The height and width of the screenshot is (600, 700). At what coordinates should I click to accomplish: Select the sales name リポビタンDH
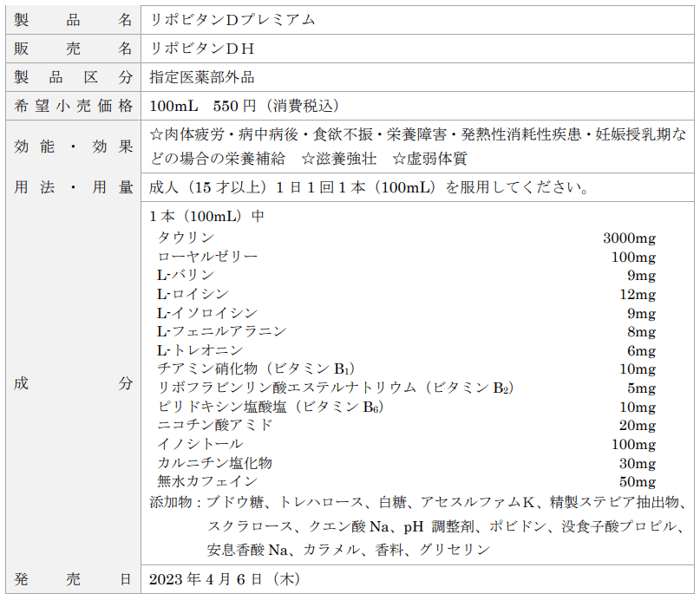(202, 49)
